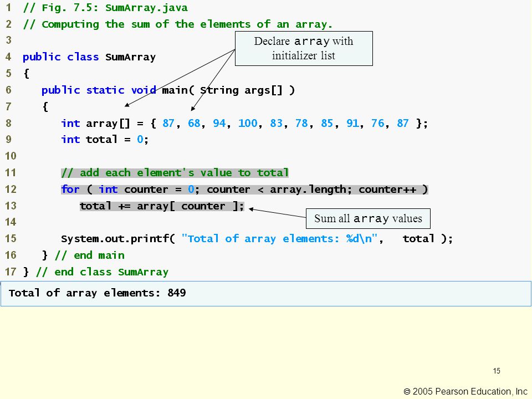532x399 pixels.
Task: Click 'array.length' in the for loop
Action: 308,190
